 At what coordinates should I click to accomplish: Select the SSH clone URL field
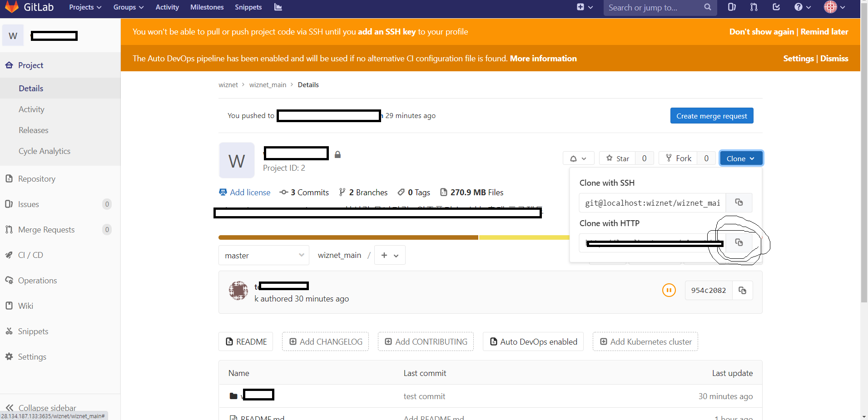tap(653, 203)
